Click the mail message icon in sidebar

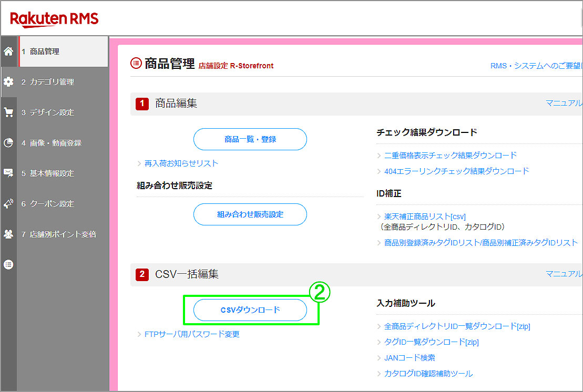point(8,173)
